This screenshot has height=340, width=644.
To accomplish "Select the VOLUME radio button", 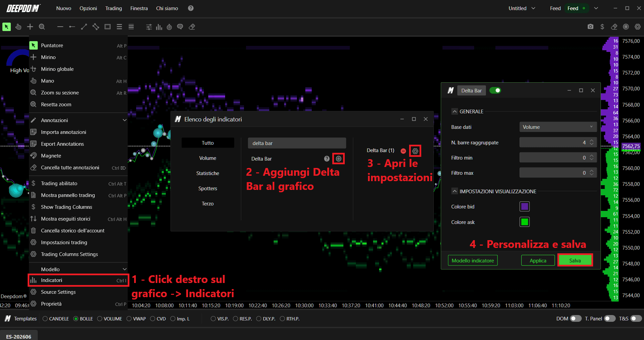I will [x=99, y=319].
